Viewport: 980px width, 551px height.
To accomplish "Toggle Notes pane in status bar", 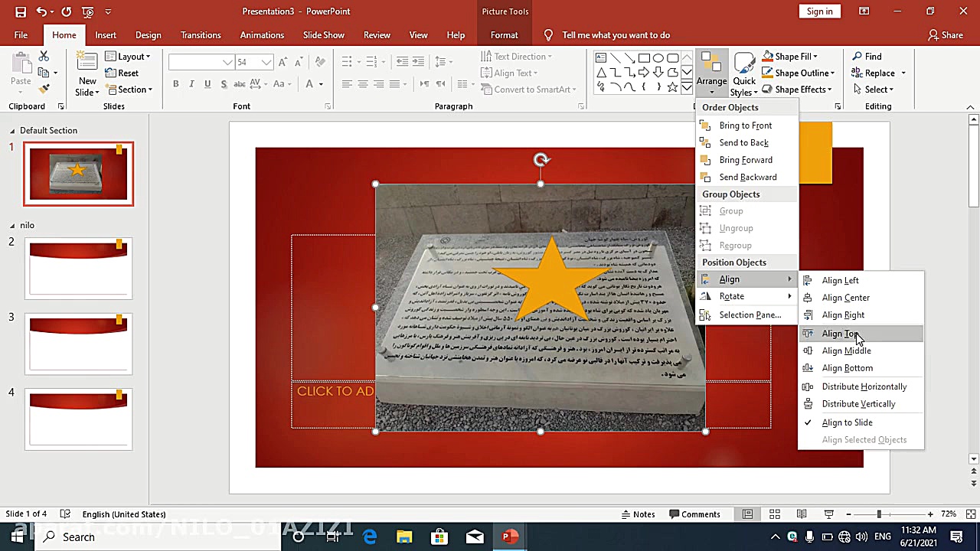I will click(x=638, y=514).
